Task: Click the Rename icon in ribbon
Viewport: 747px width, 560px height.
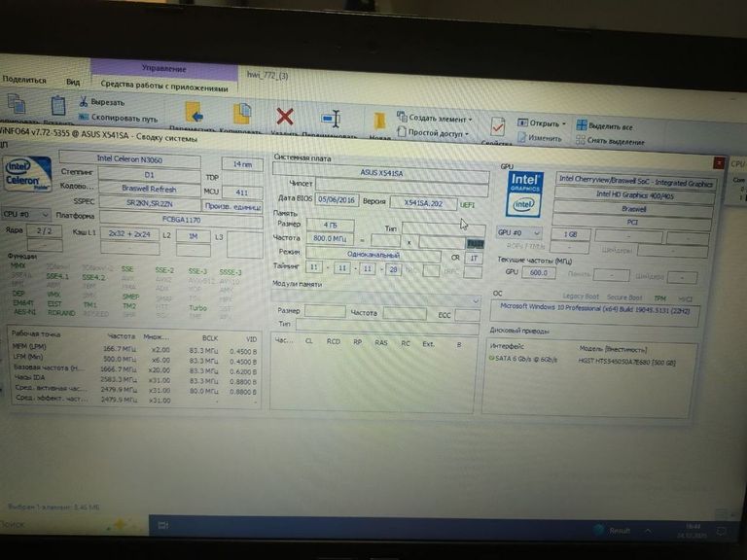Action: coord(331,119)
